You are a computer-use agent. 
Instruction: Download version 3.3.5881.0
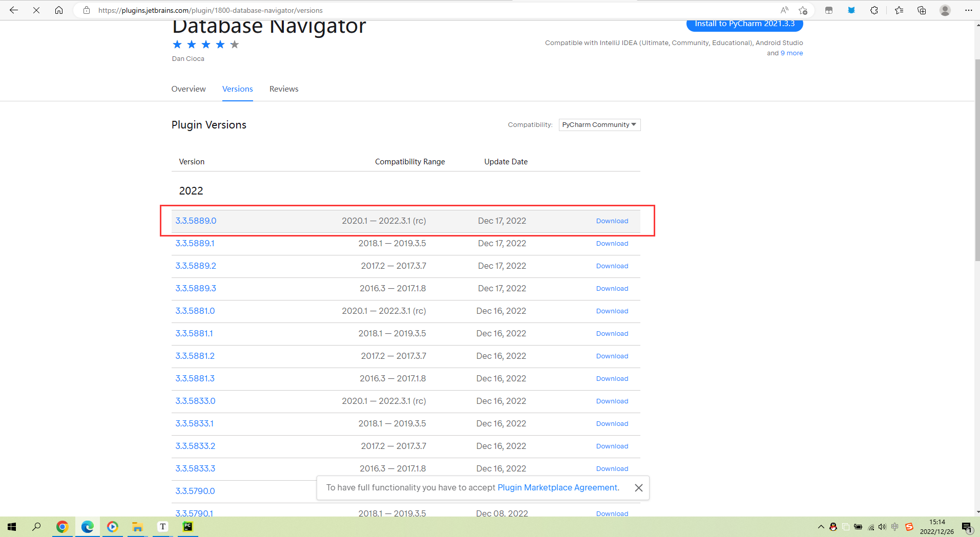[x=612, y=311]
